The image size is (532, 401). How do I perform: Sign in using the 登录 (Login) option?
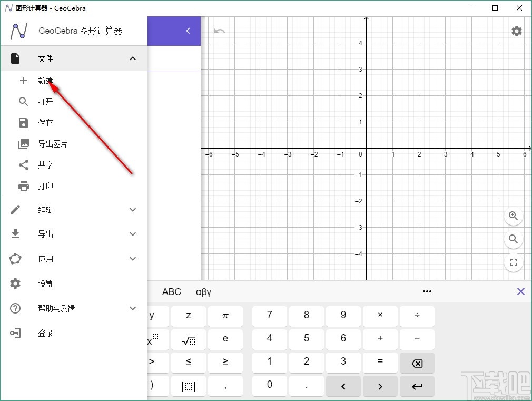45,333
